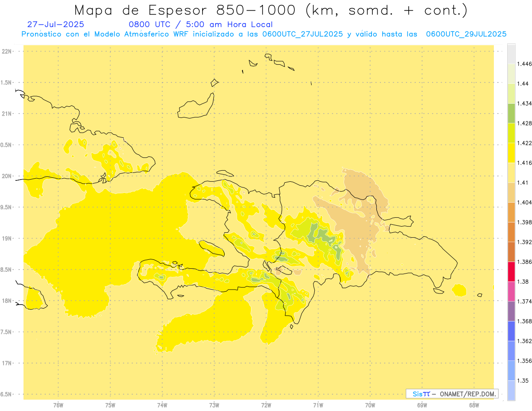Click the legend value '1.38'
The width and height of the screenshot is (532, 411).
522,282
